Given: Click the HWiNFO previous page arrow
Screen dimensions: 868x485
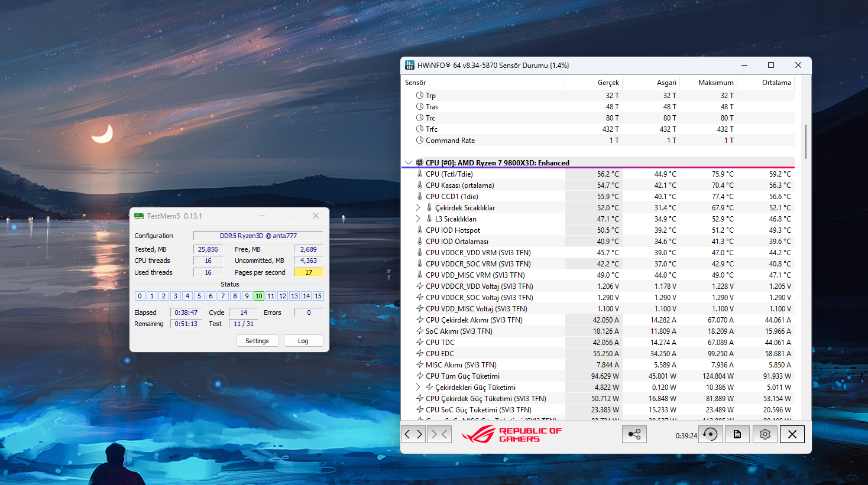Looking at the screenshot, I should point(407,434).
